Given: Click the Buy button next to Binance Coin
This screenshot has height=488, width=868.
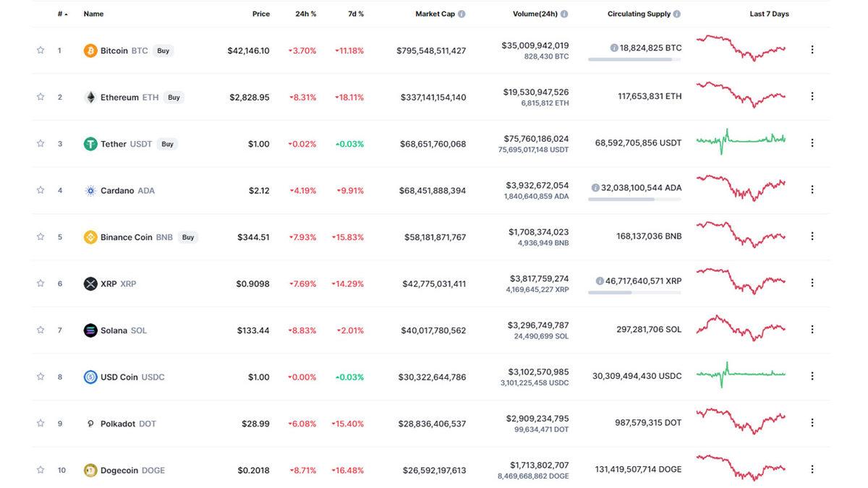Looking at the screenshot, I should click(x=188, y=236).
